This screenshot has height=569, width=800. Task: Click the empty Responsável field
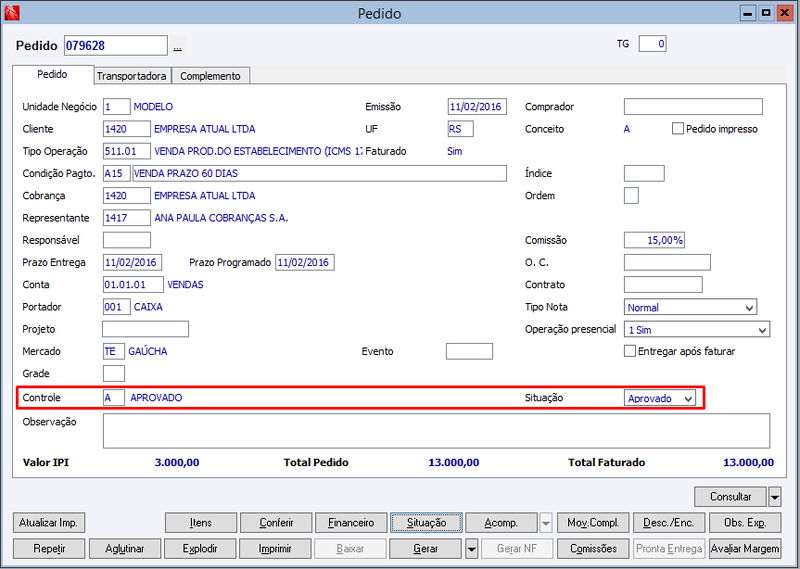click(x=127, y=240)
